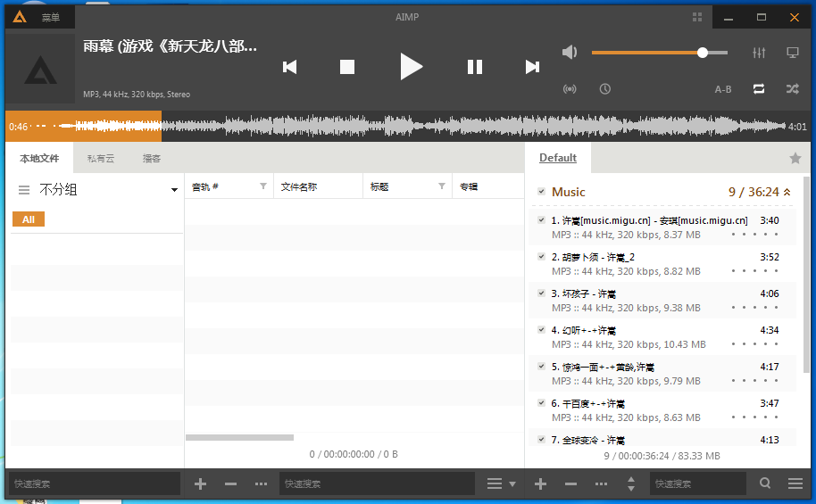Select playlist track 6 千百度
Image resolution: width=816 pixels, height=504 pixels.
[x=662, y=410]
